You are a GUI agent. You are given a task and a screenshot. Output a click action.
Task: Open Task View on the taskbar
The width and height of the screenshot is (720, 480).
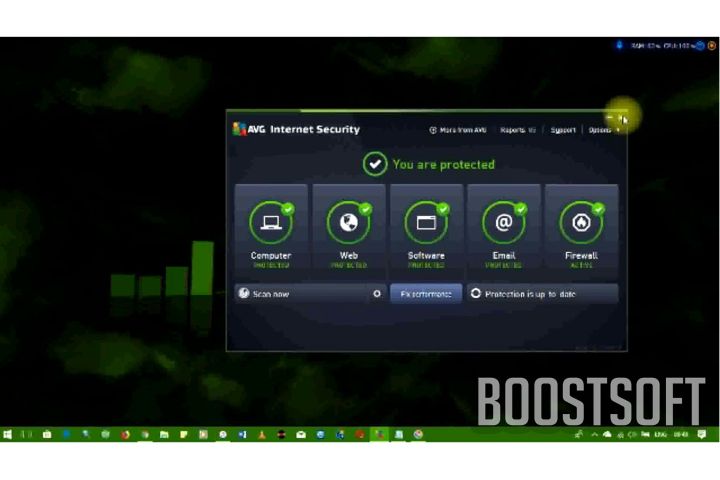pos(28,434)
